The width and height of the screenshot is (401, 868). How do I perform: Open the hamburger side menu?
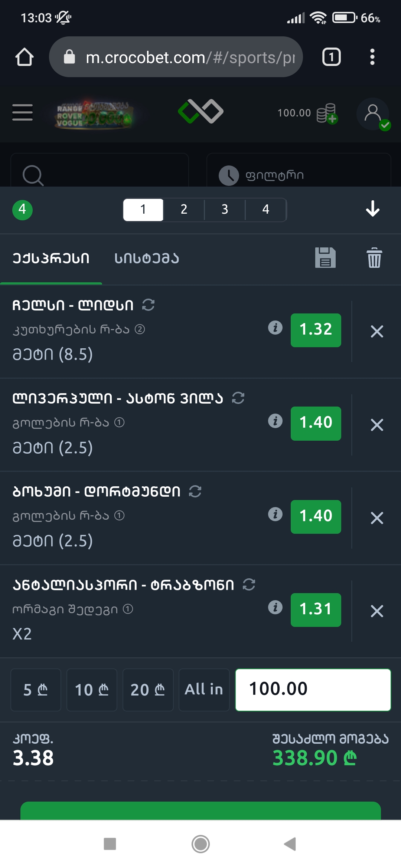(23, 112)
